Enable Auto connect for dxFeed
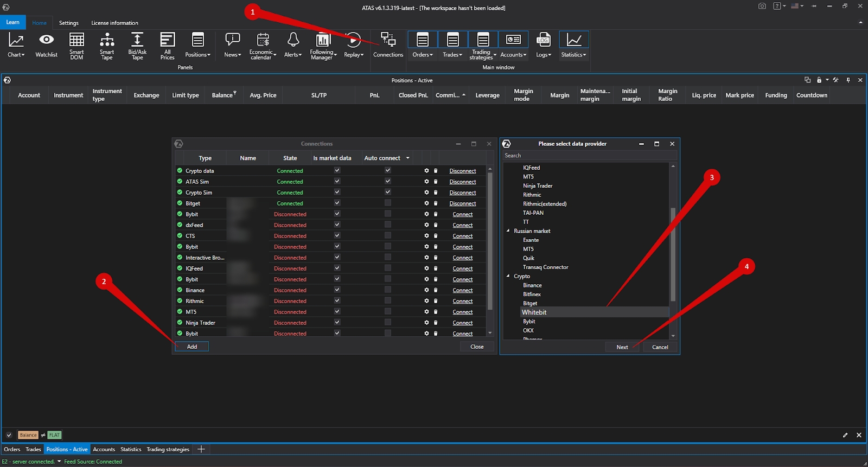The height and width of the screenshot is (467, 868). [387, 225]
